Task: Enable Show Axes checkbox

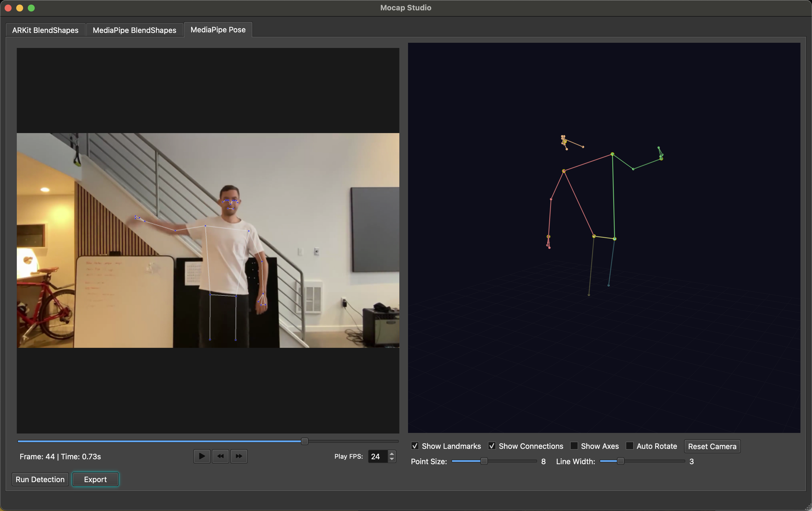Action: [x=574, y=446]
